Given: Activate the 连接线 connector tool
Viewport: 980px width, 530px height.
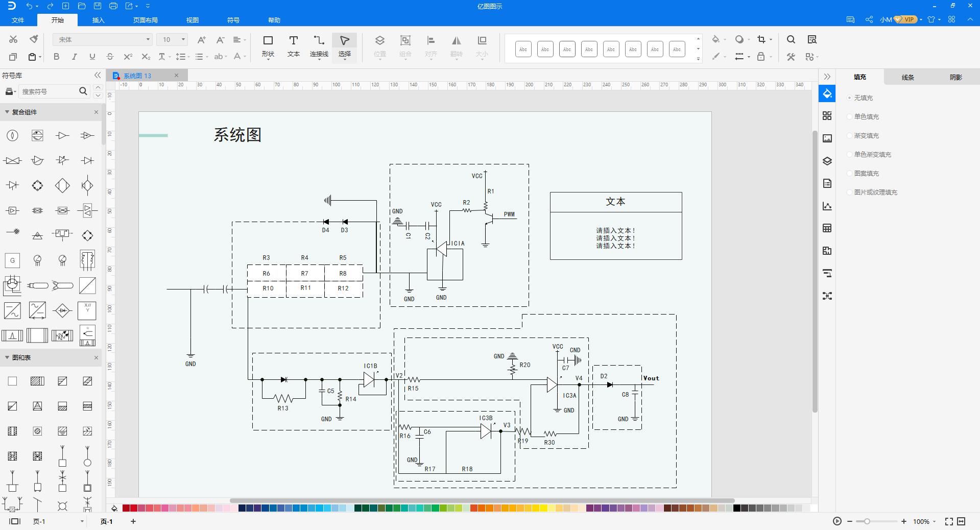Looking at the screenshot, I should [x=318, y=46].
